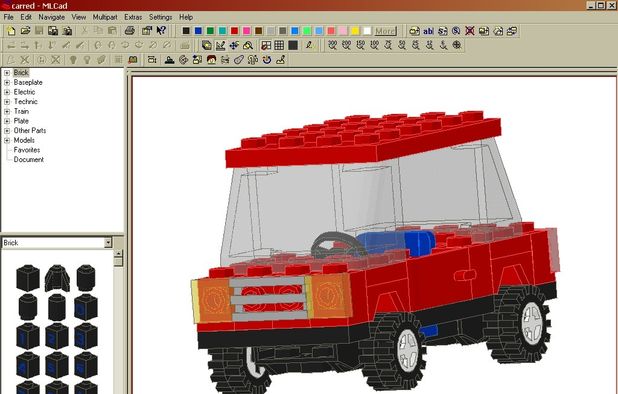Open the Brick category dropdown

[x=108, y=243]
